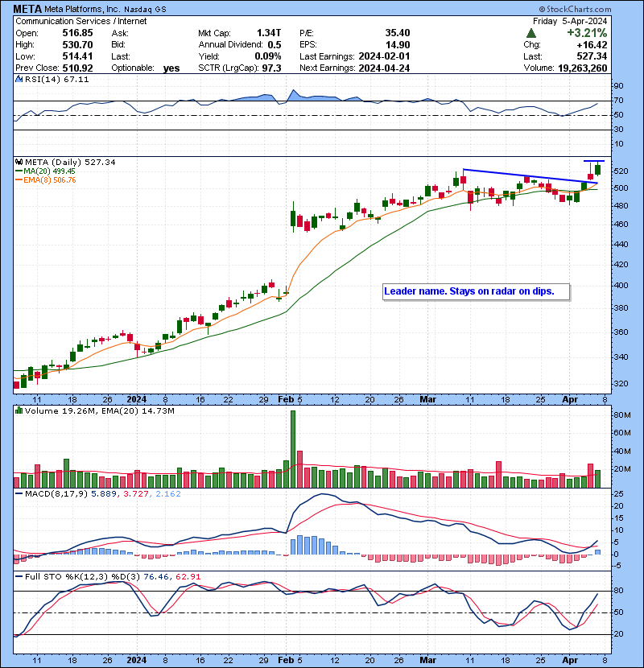Click the META ticker symbol in the header

click(x=28, y=9)
